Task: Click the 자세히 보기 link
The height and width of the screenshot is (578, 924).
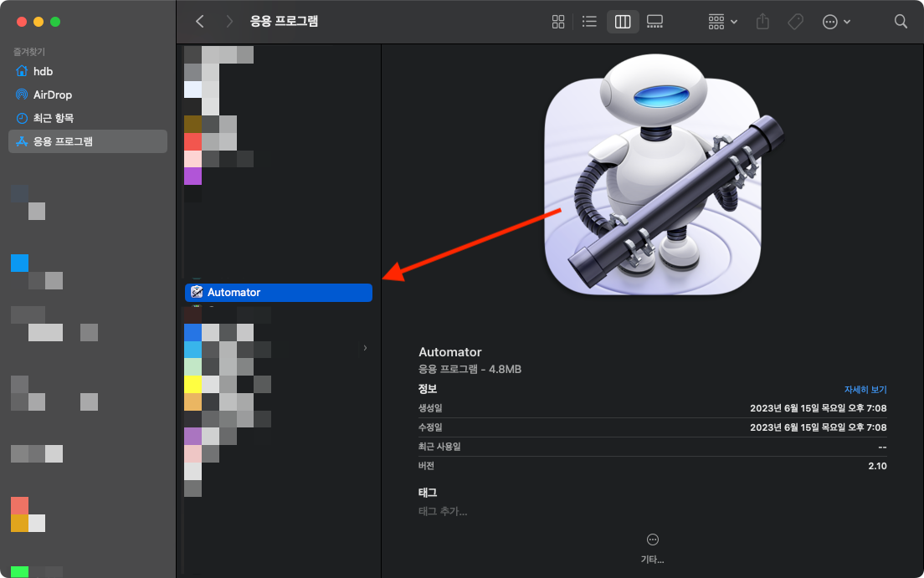Action: point(865,390)
